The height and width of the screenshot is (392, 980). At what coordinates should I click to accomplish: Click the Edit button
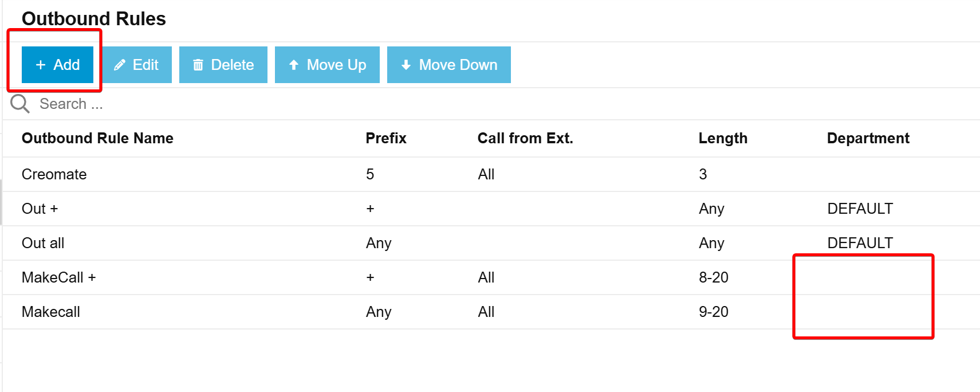[x=136, y=65]
